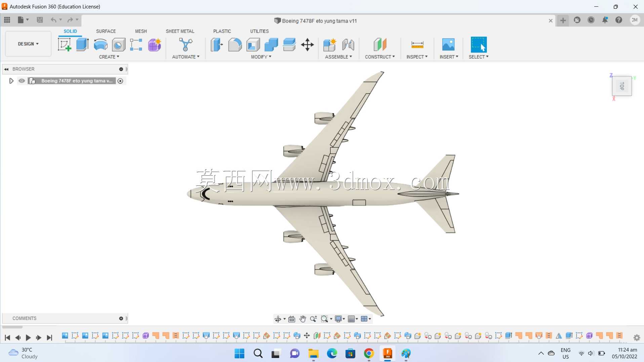The image size is (644, 362).
Task: Open the Insert dropdown menu
Action: (x=449, y=57)
